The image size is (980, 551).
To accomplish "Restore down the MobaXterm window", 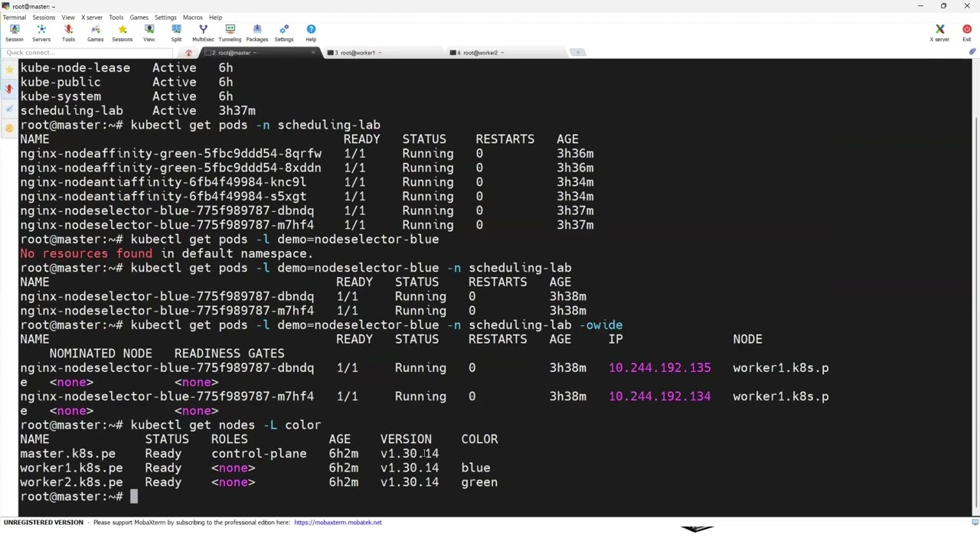I will [x=943, y=6].
